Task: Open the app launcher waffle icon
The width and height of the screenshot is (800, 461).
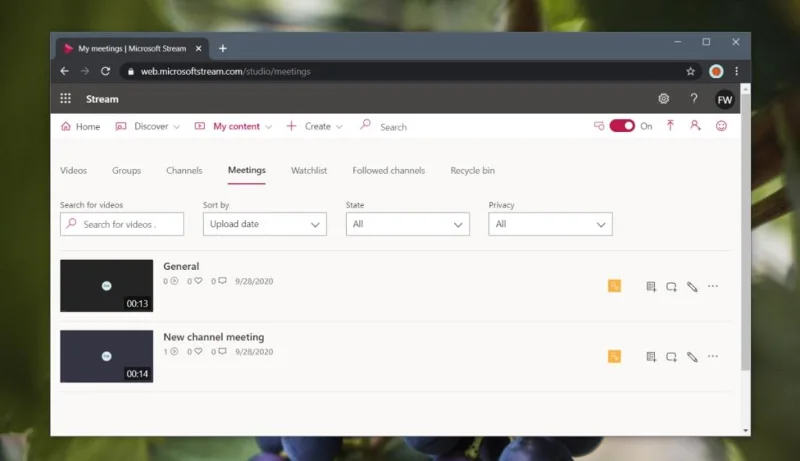Action: 65,98
